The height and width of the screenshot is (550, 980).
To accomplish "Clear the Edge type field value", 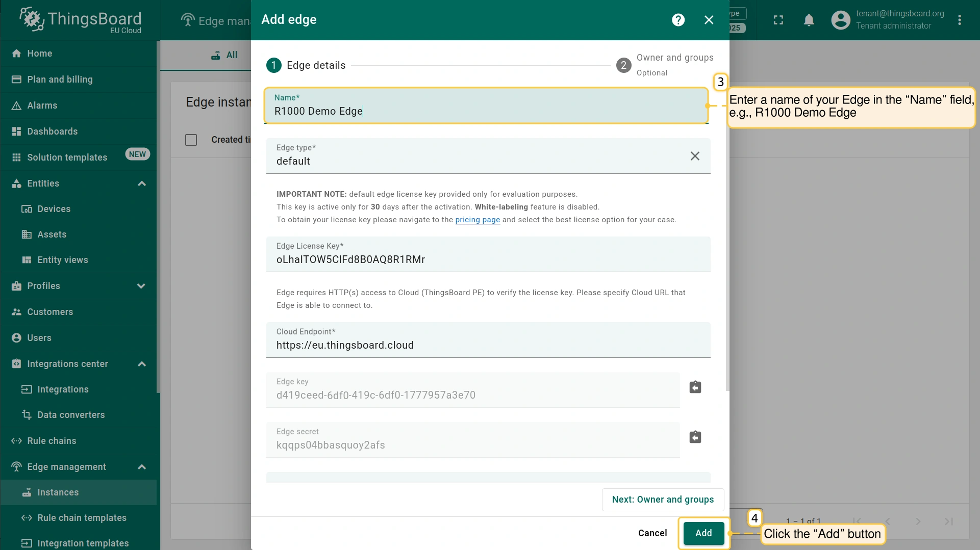I will [x=695, y=156].
